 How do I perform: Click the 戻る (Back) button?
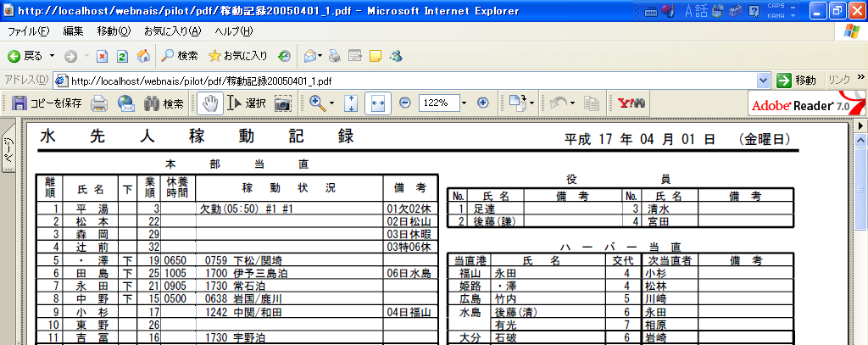pos(25,56)
